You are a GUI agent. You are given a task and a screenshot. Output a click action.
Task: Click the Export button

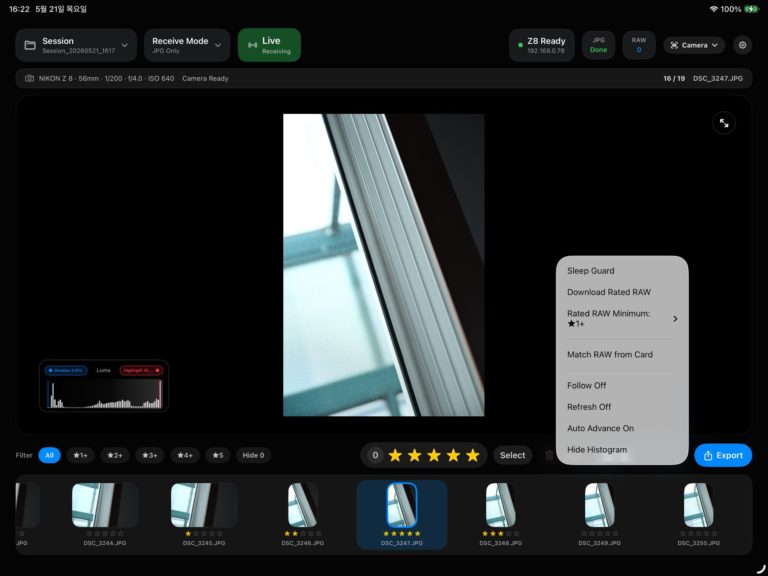723,455
